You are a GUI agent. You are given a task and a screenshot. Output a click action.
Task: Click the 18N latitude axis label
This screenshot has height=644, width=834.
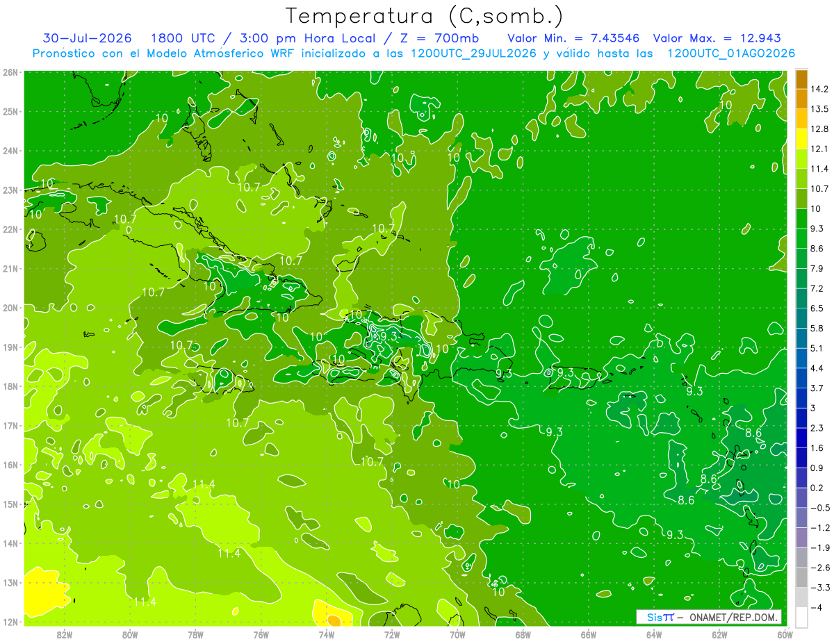(10, 386)
